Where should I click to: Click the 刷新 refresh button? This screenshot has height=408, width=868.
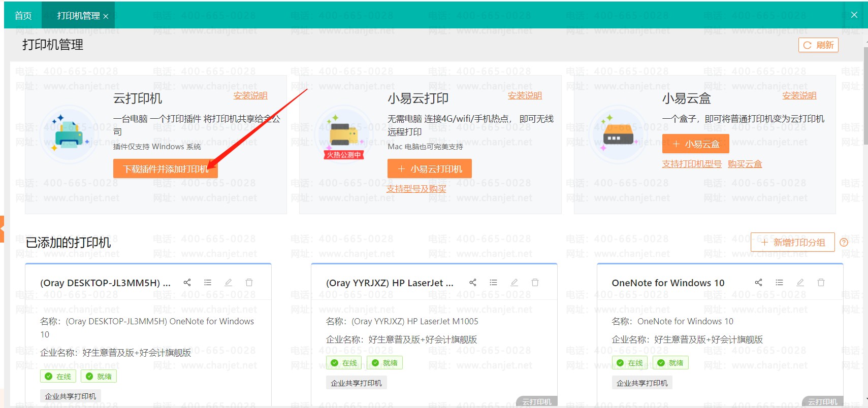818,45
